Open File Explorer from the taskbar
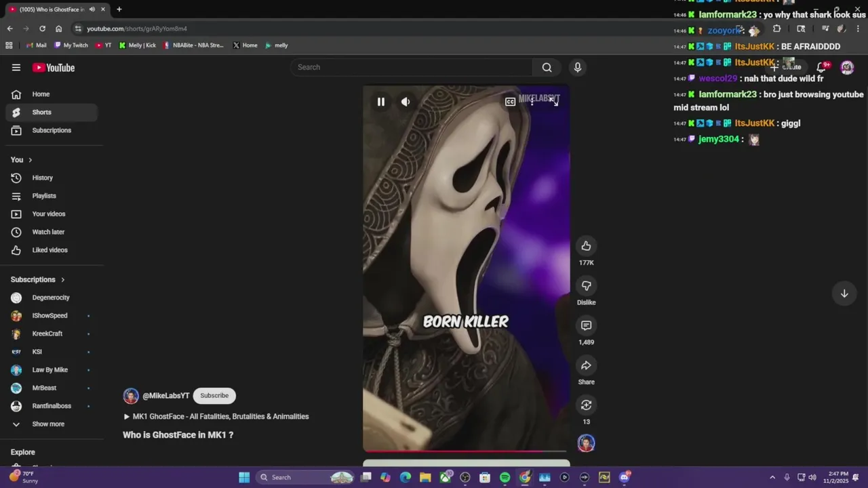Viewport: 868px width, 488px height. 425,477
